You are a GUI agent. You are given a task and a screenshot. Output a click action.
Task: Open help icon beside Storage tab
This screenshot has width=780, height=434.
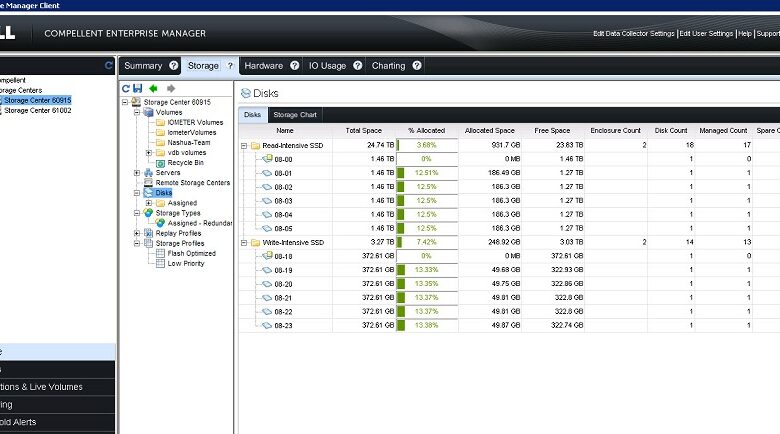(230, 65)
